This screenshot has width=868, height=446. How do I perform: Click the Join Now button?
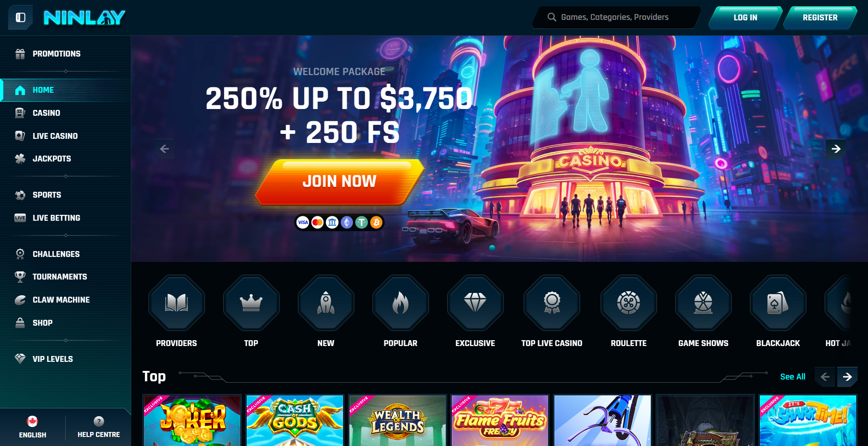click(x=339, y=181)
